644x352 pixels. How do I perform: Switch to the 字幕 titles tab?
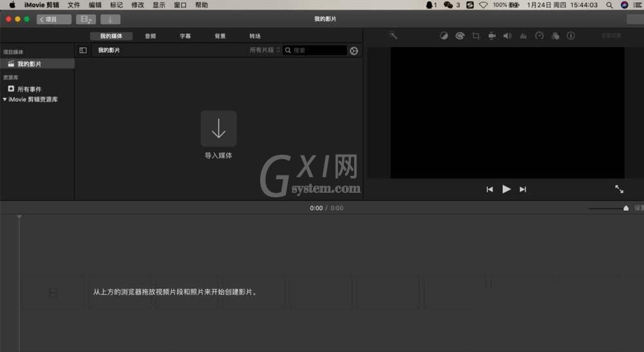click(185, 36)
